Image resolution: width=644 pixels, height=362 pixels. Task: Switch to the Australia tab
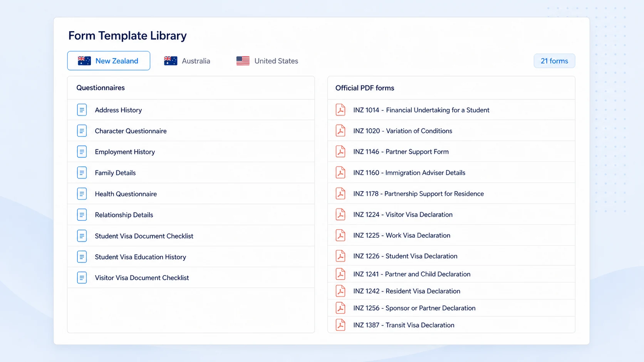pos(187,61)
